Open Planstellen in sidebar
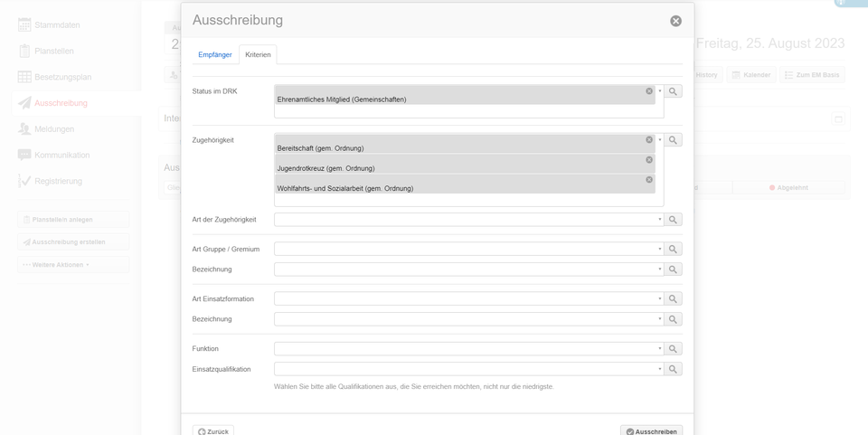Image resolution: width=868 pixels, height=435 pixels. (x=53, y=51)
